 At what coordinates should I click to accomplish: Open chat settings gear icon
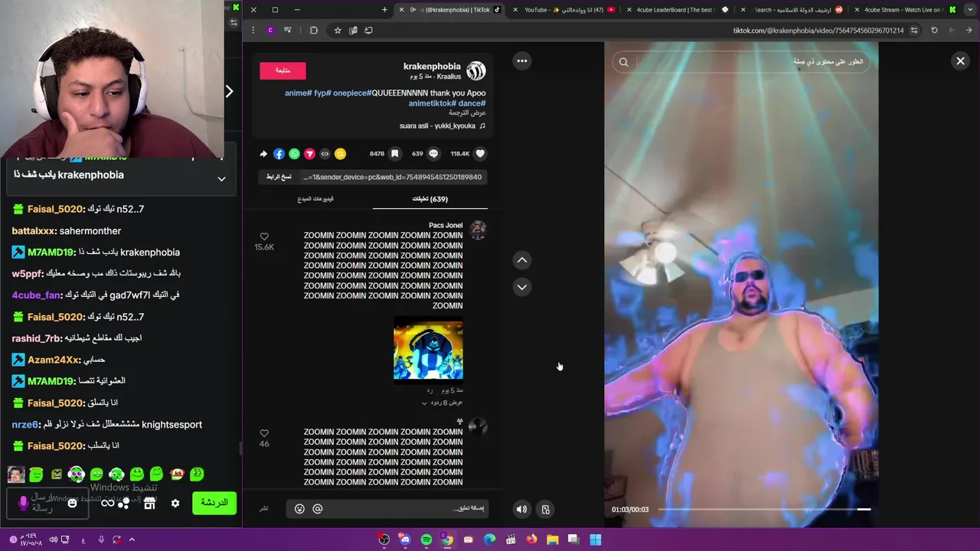175,503
